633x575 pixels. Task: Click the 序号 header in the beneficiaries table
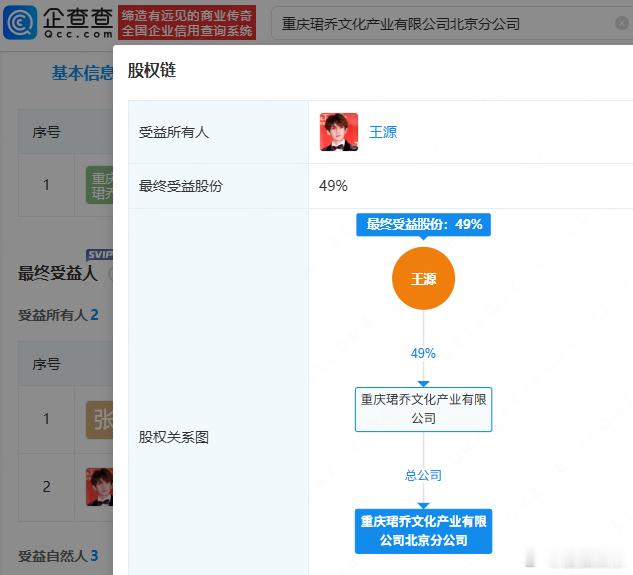coord(46,364)
